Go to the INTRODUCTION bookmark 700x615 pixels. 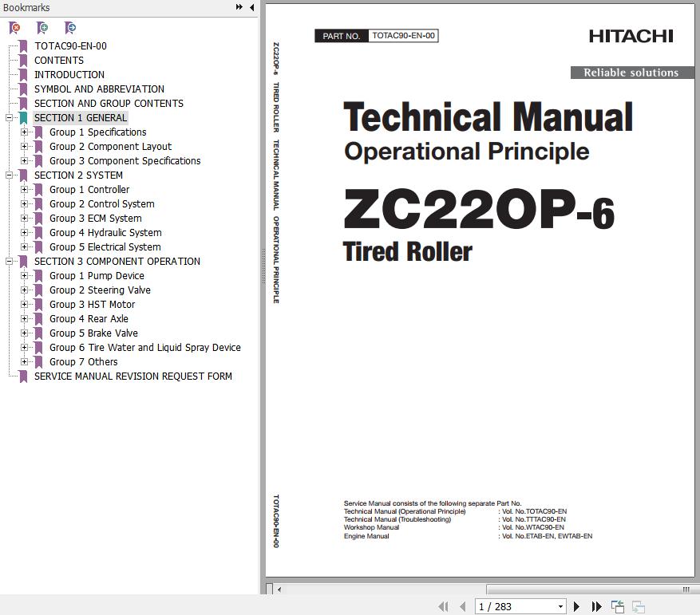(69, 74)
